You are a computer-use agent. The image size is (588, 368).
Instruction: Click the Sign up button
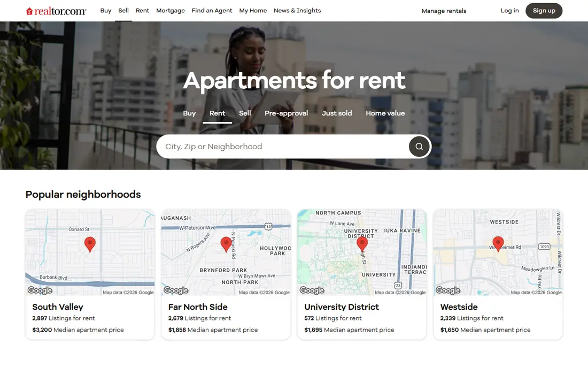pyautogui.click(x=544, y=11)
